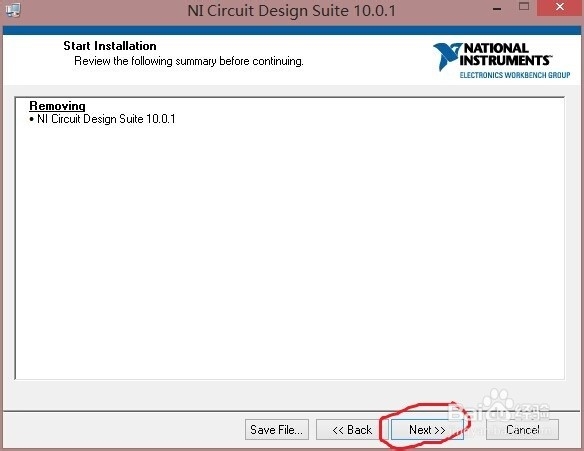The width and height of the screenshot is (584, 451).
Task: Click the National Instruments logo
Action: (x=501, y=60)
